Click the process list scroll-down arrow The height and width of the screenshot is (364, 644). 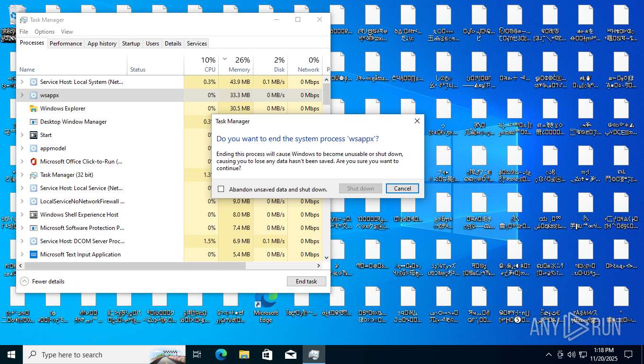coord(326,257)
